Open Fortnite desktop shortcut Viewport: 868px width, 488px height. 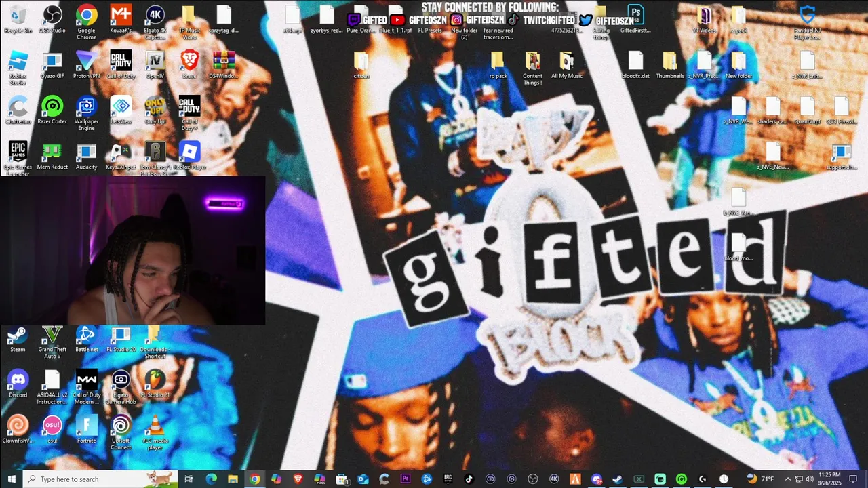86,430
